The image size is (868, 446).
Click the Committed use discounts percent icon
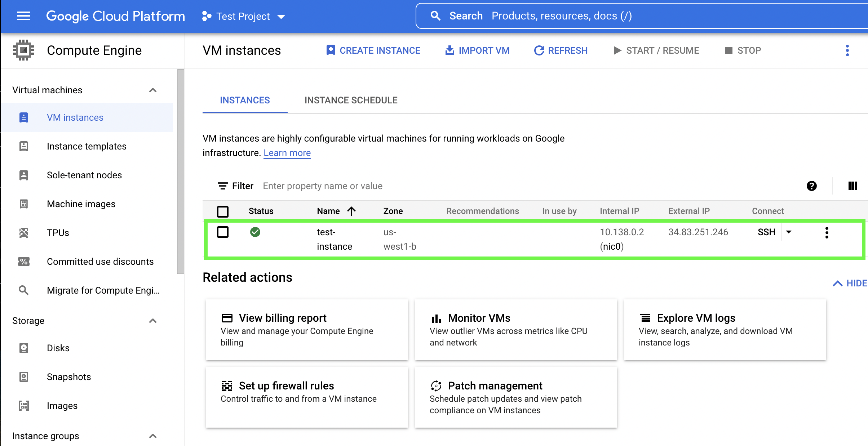point(23,262)
